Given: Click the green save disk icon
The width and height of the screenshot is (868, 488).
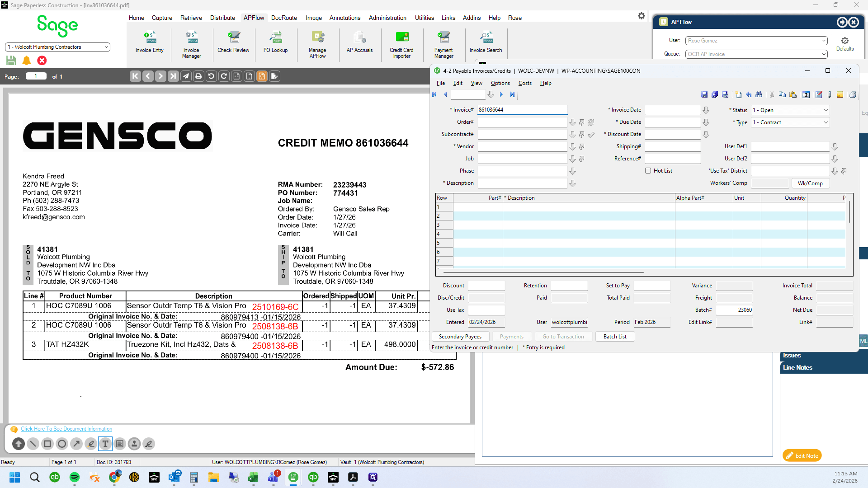Looking at the screenshot, I should [x=11, y=60].
